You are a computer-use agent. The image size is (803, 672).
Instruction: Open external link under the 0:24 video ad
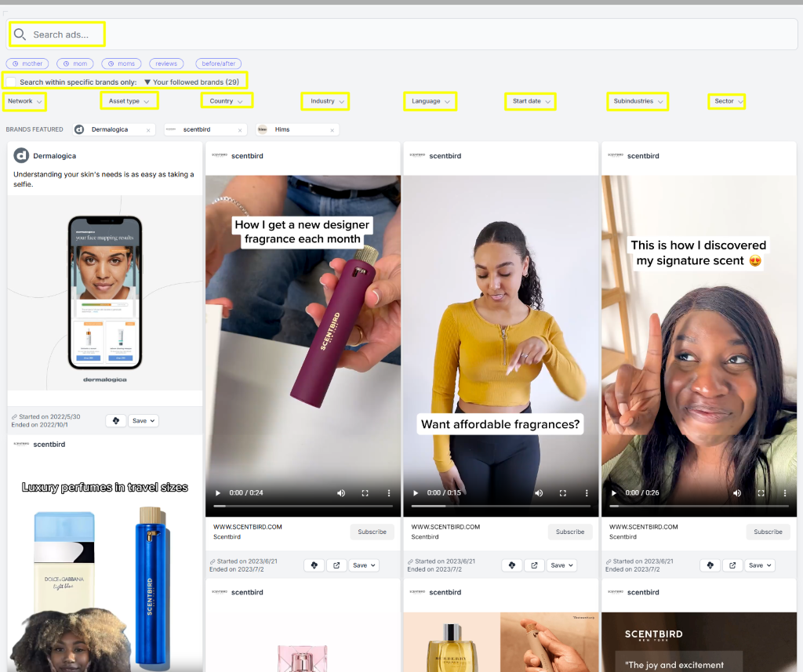point(336,565)
